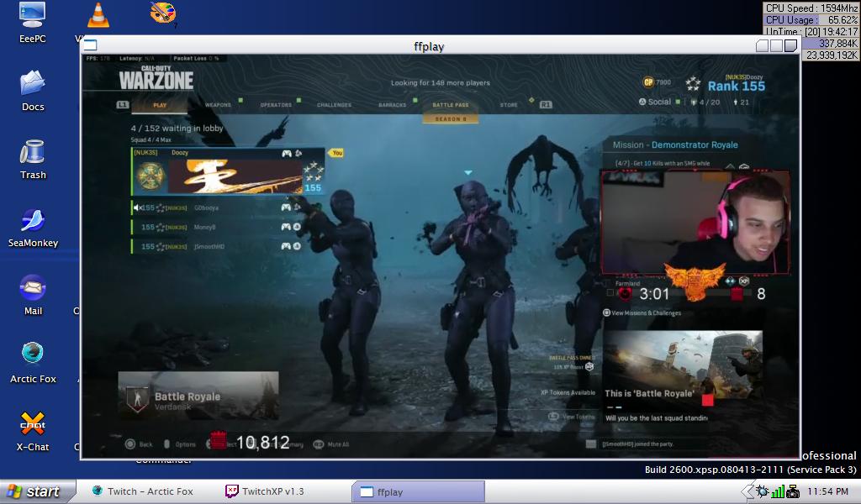Click the controller icon on MoneyB's row

(286, 227)
